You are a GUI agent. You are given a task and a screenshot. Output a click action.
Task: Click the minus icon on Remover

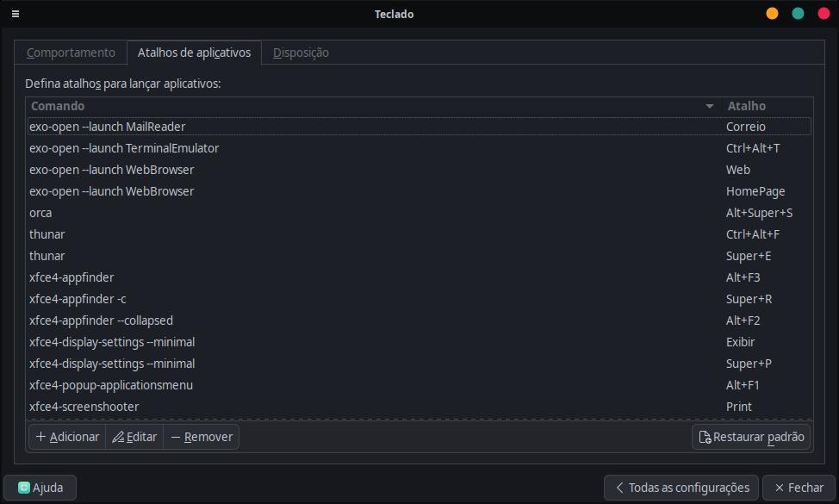coord(175,437)
